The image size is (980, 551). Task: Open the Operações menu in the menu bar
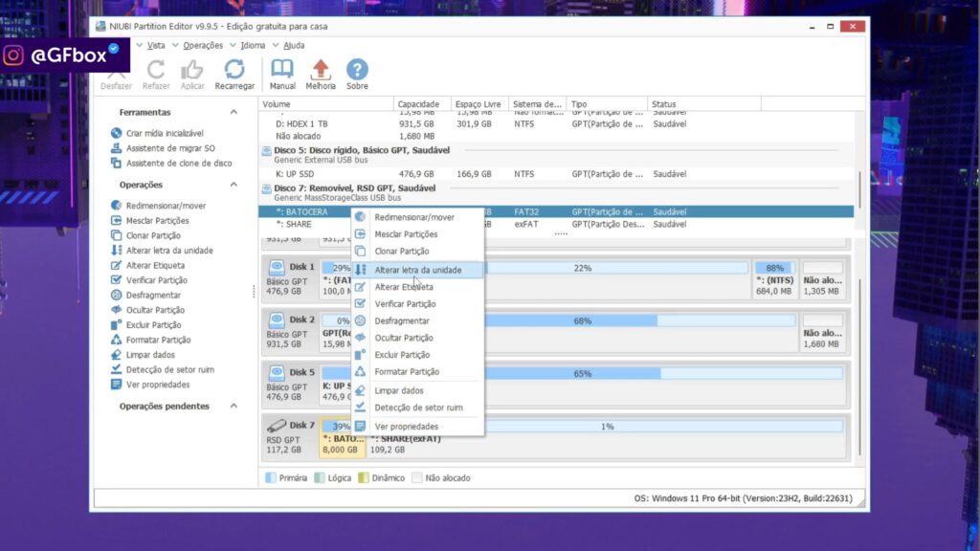click(203, 46)
